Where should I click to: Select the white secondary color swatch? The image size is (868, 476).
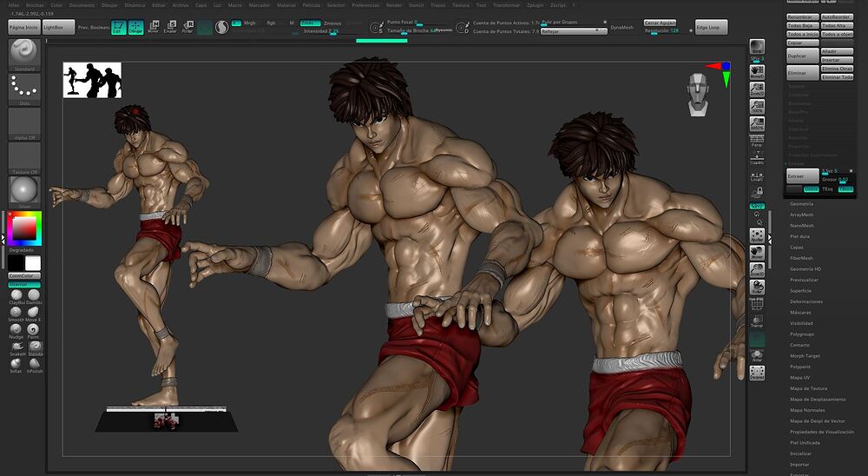33,262
